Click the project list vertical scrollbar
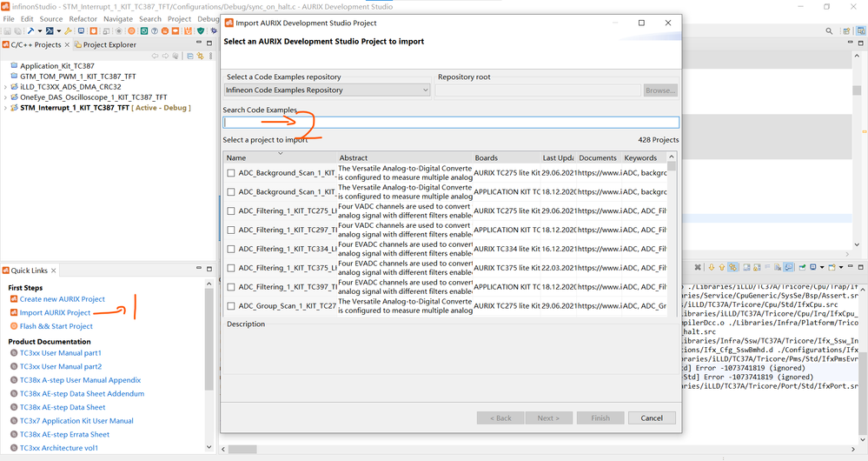Screen dimensions: 868x461 click(x=671, y=235)
